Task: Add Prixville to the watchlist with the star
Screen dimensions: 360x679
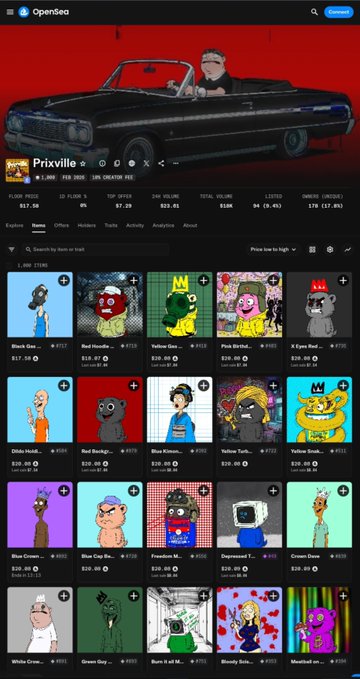Action: 83,163
